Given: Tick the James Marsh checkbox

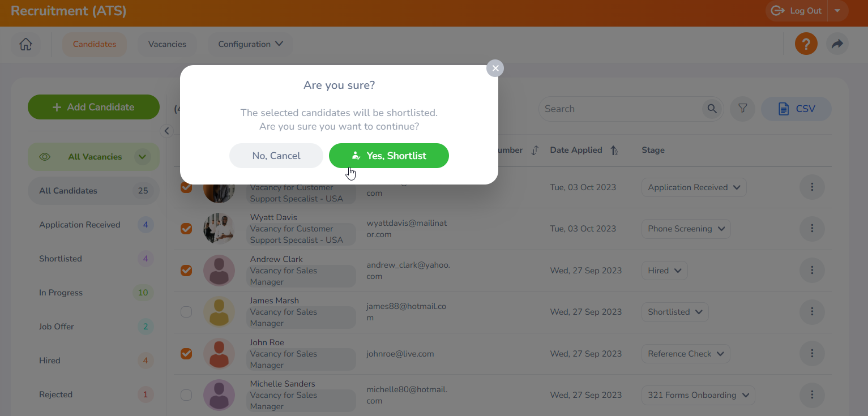Looking at the screenshot, I should tap(186, 312).
